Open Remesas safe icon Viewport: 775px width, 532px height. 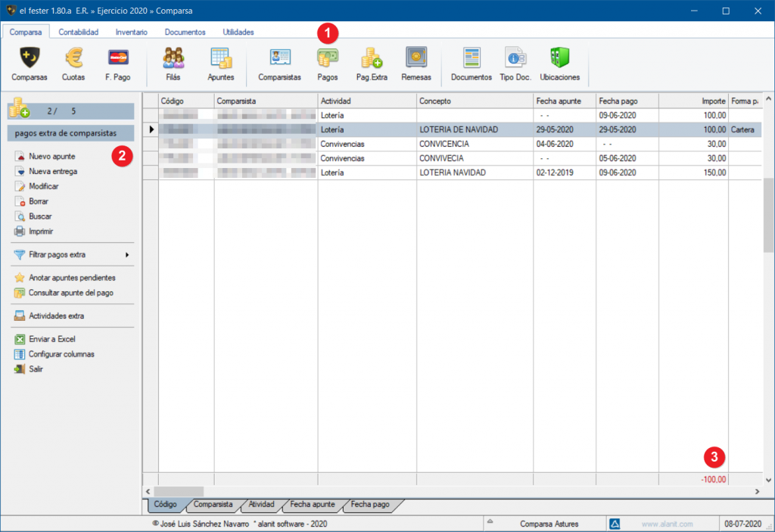[416, 58]
